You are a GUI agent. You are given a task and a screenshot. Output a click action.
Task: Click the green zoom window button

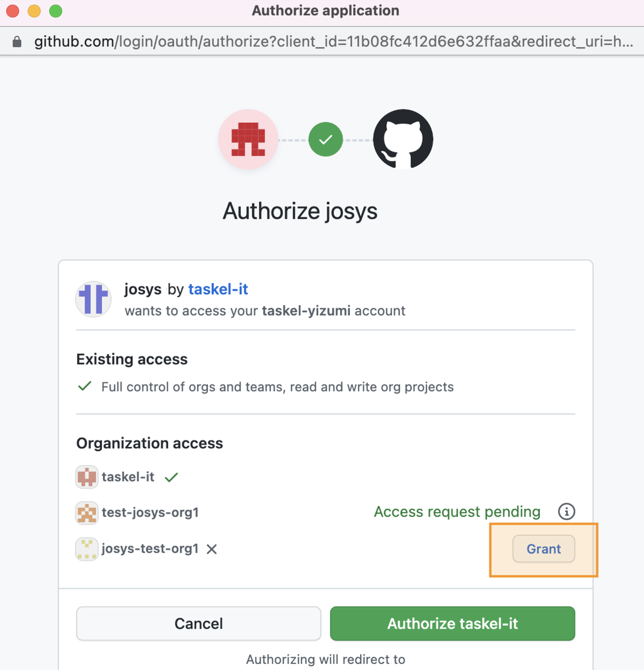pos(56,10)
